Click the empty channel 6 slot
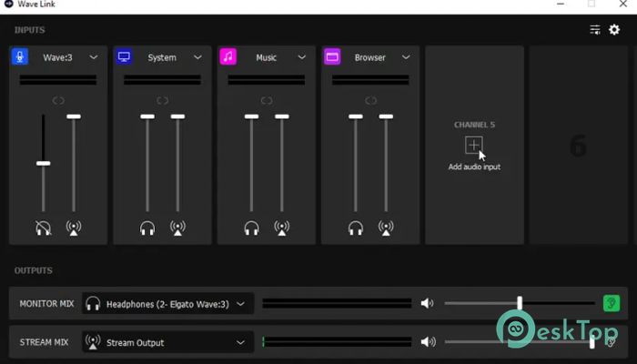The height and width of the screenshot is (364, 637). 578,145
